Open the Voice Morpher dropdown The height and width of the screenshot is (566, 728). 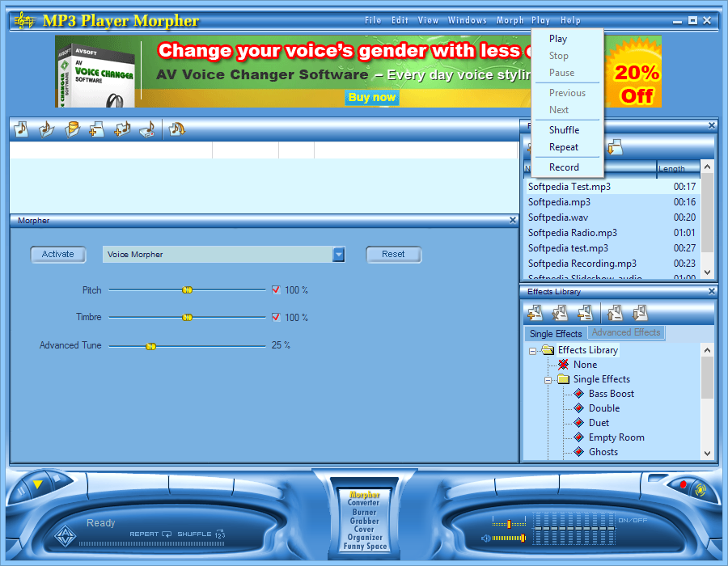[339, 254]
